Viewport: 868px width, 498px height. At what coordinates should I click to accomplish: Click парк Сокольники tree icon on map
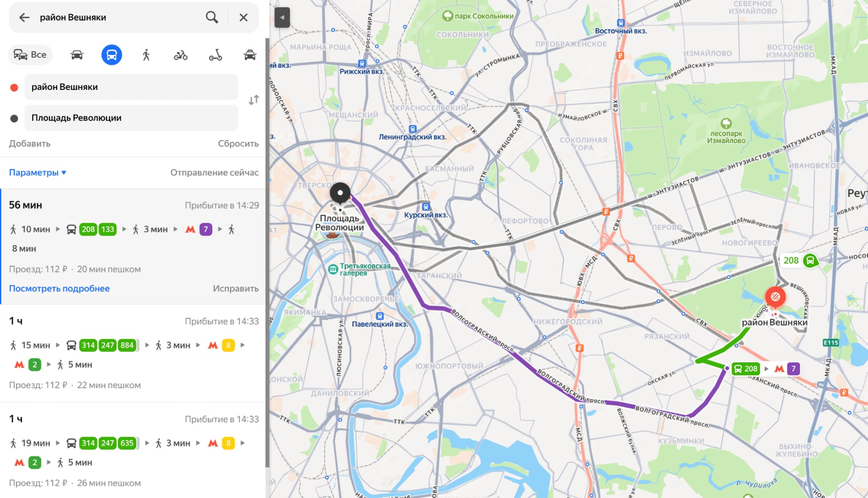click(x=447, y=16)
